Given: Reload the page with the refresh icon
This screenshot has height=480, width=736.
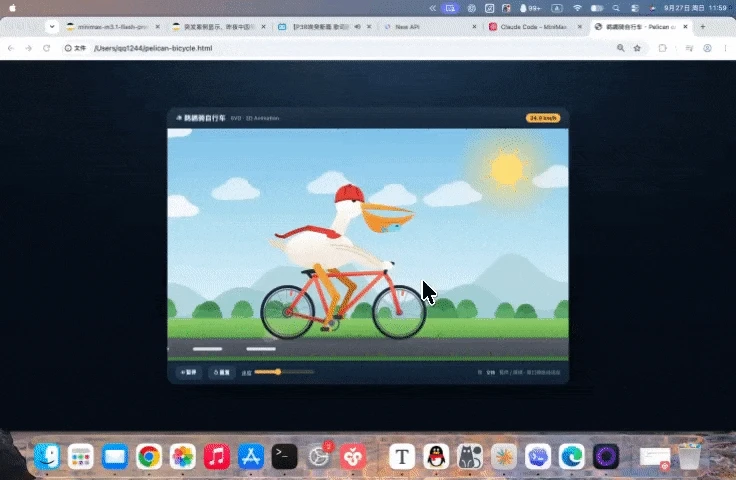Looking at the screenshot, I should tap(46, 48).
